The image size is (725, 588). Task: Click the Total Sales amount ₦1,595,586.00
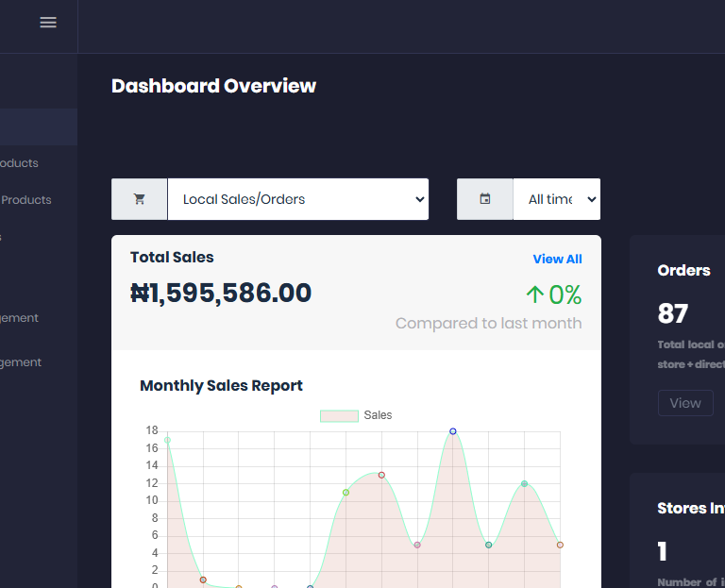(x=221, y=294)
